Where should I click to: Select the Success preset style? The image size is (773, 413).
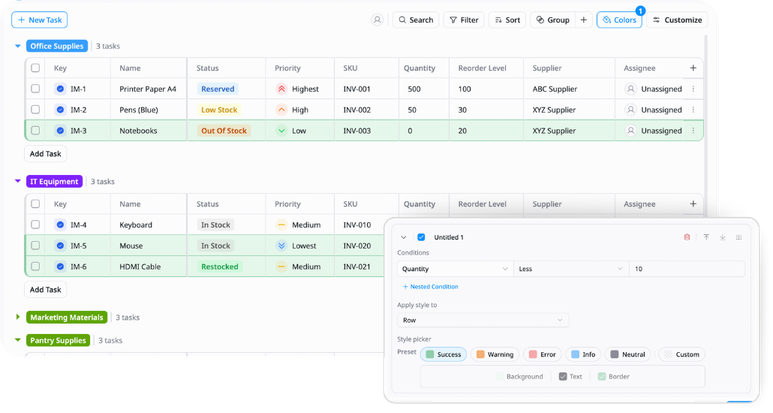pos(443,354)
